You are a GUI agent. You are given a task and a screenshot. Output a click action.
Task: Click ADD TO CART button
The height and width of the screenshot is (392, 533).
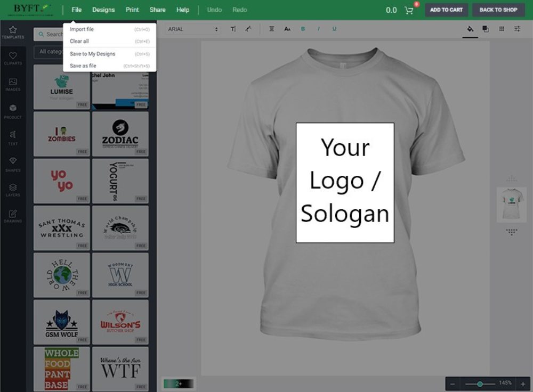[446, 10]
